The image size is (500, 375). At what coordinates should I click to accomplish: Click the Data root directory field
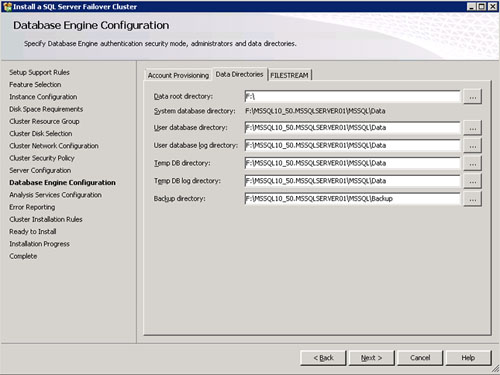(352, 97)
